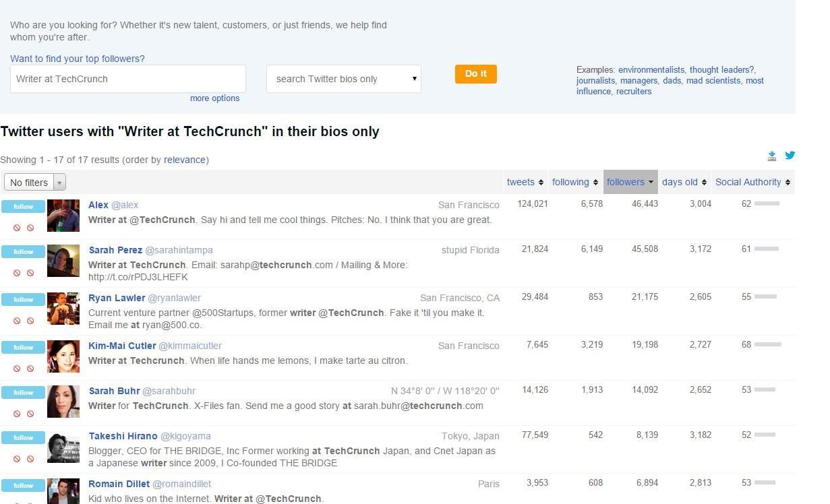
Task: Click the 'stupid Florida' location text
Action: pos(471,250)
